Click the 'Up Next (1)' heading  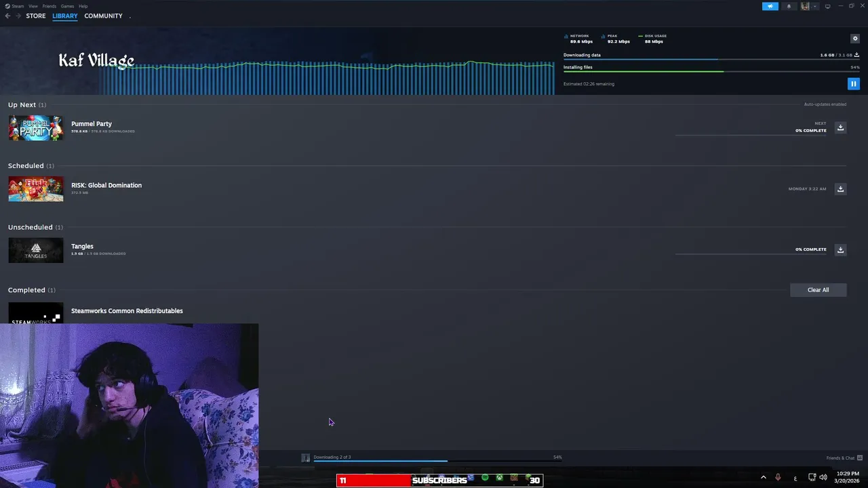[27, 105]
